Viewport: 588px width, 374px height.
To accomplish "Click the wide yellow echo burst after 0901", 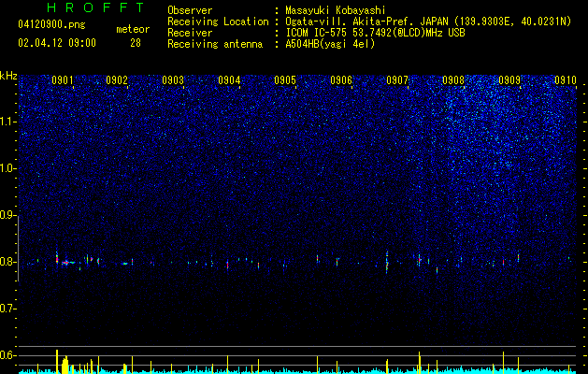I will coord(65,365).
